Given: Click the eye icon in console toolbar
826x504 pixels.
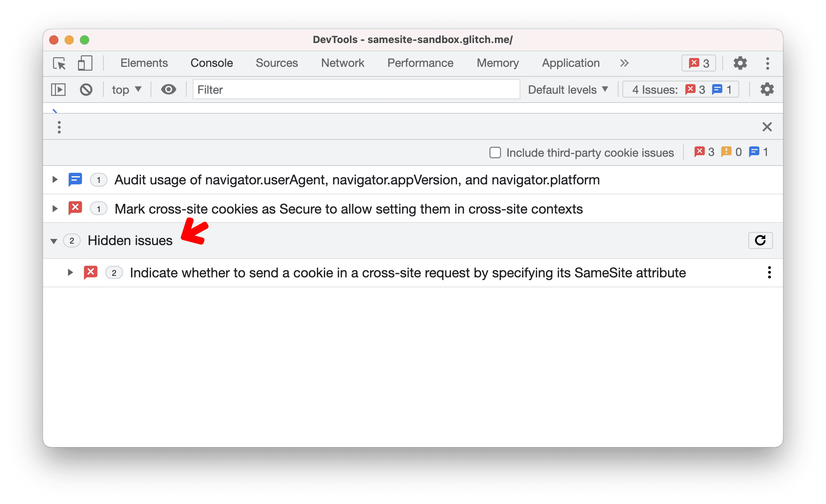Looking at the screenshot, I should [x=167, y=90].
